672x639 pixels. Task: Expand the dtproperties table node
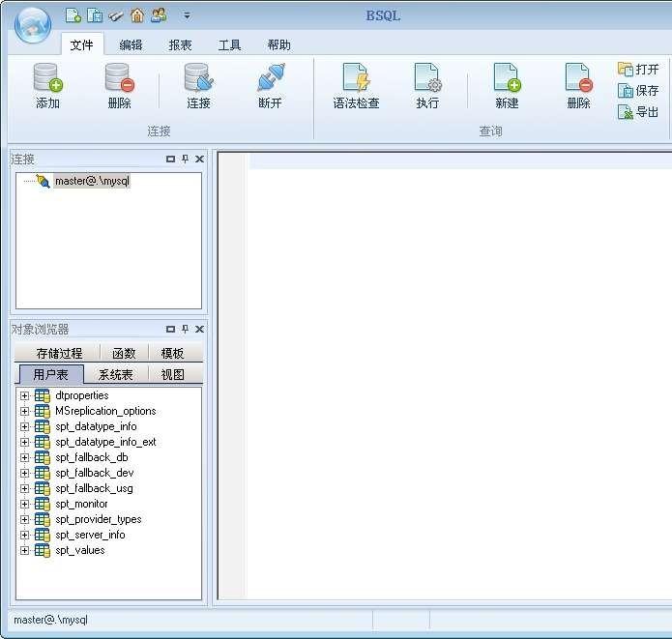pos(24,395)
